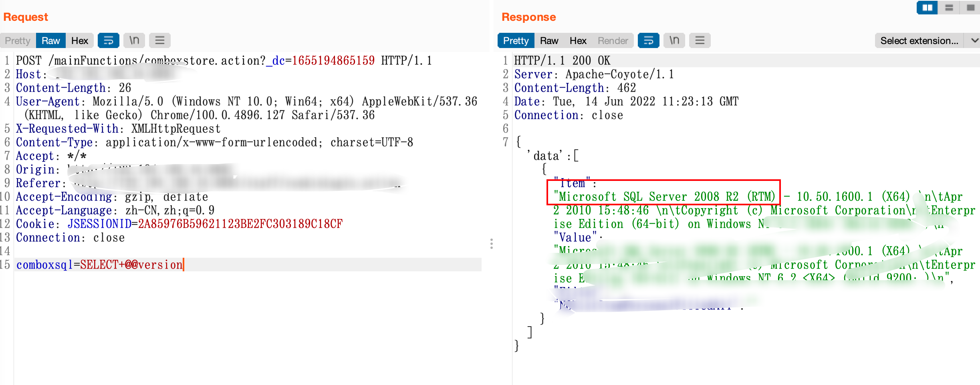This screenshot has height=385, width=980.
Task: Choose tabbed single-pane layout icon
Action: coord(970,8)
